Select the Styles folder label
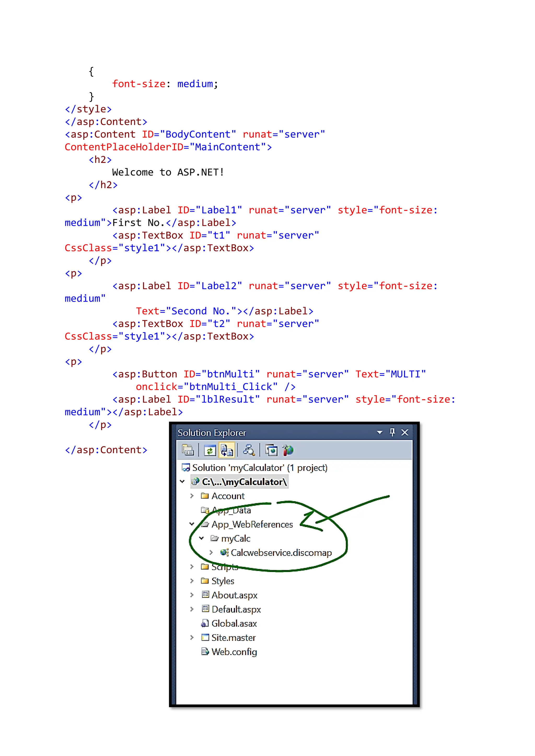This screenshot has width=535, height=756. (x=223, y=581)
